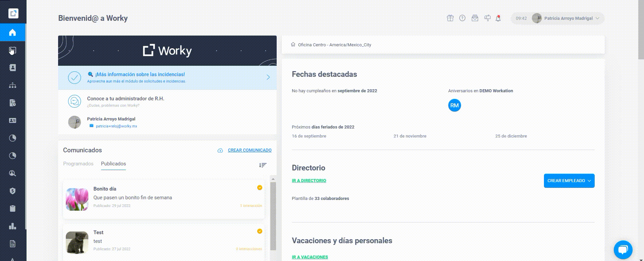Open the organization chart sidebar icon
Viewport: 644px width, 261px height.
coord(12,85)
